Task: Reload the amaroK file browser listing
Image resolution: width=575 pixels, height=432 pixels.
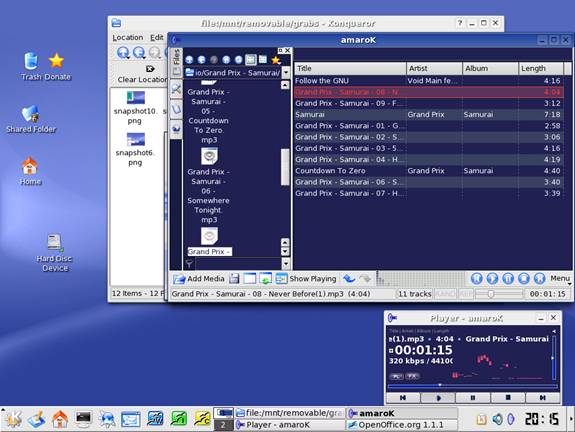Action: (x=239, y=59)
